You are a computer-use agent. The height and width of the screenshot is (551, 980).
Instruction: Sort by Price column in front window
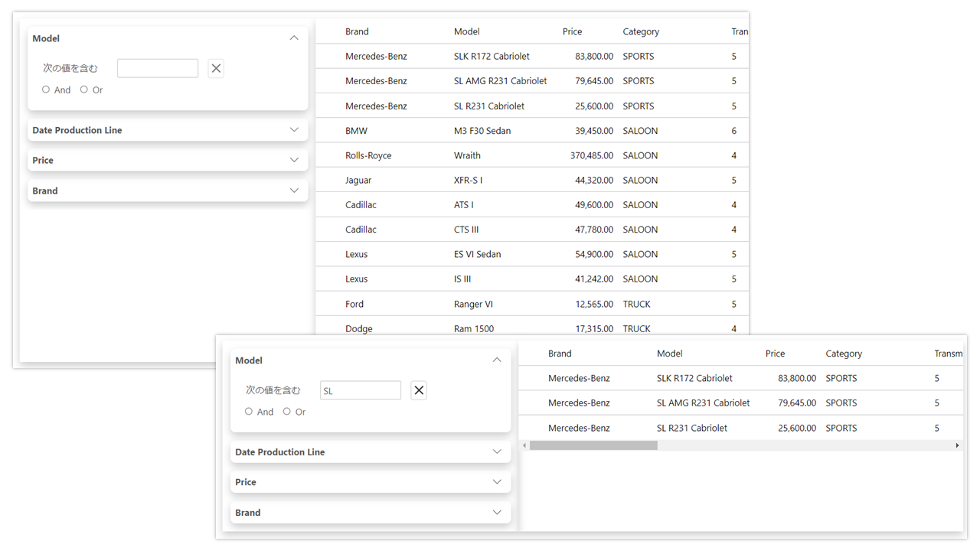pyautogui.click(x=775, y=354)
